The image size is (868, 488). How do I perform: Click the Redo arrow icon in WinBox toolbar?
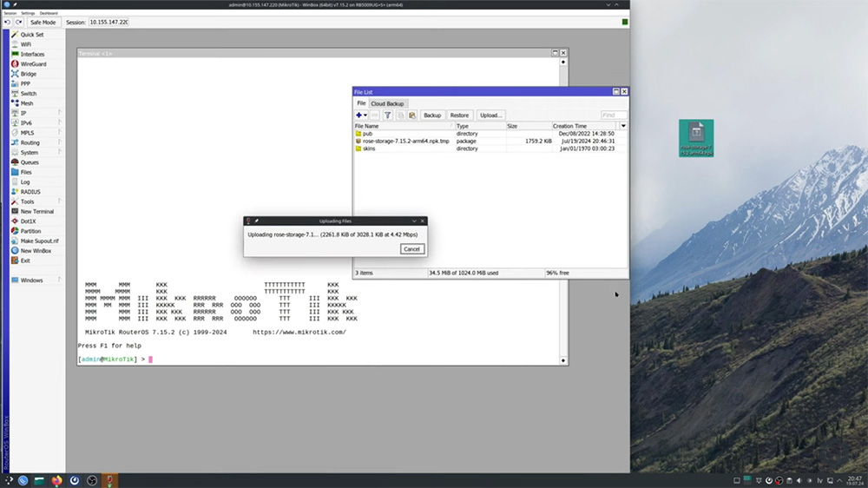coord(19,23)
